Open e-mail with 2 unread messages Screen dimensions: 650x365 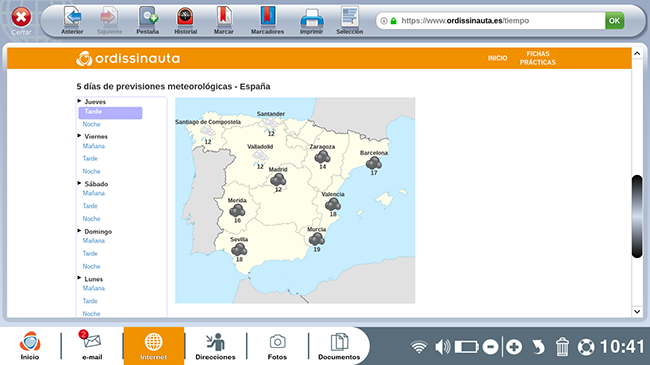[x=92, y=346]
